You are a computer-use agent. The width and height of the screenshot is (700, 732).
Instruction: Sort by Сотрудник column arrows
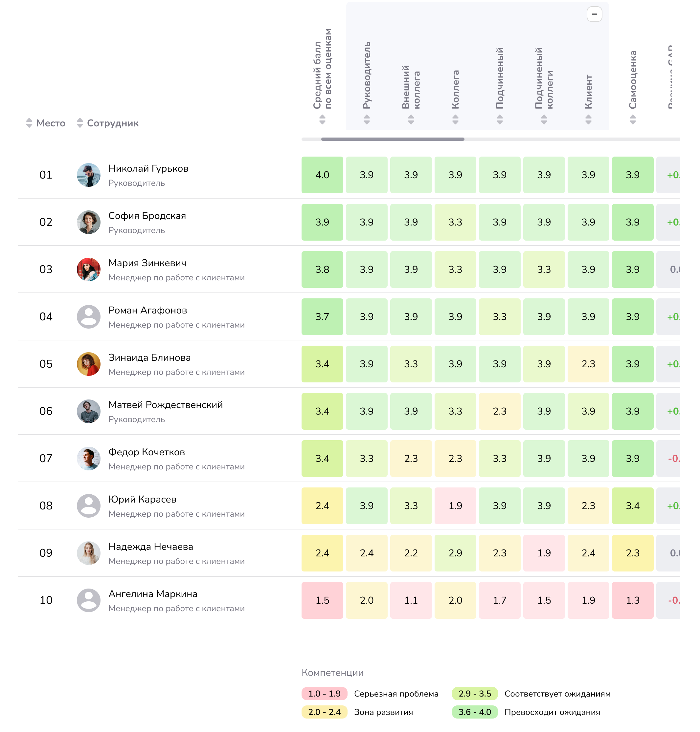79,123
